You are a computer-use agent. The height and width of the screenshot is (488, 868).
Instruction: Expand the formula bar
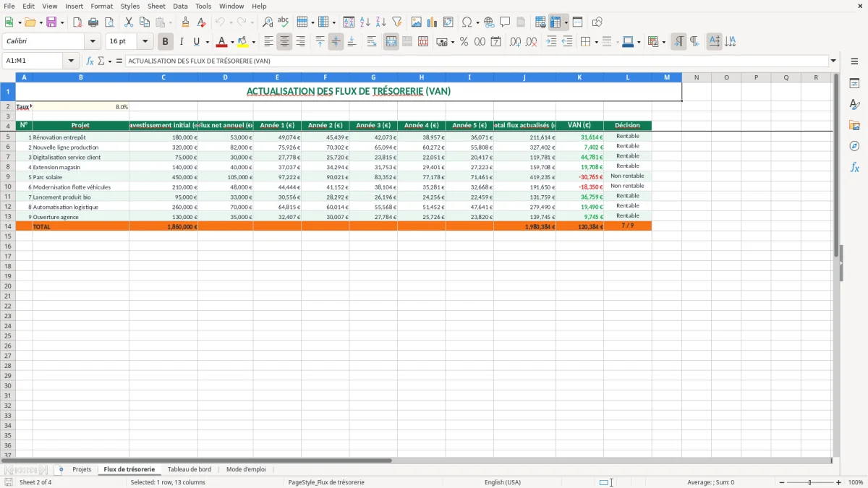point(833,61)
